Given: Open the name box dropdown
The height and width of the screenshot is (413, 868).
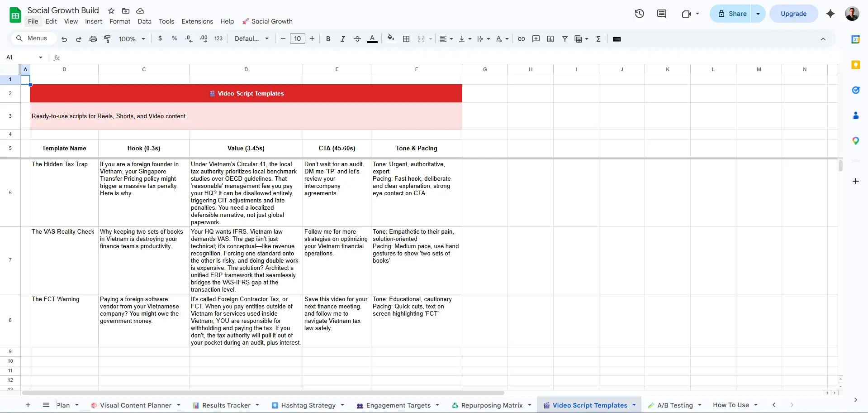Looking at the screenshot, I should coord(41,58).
